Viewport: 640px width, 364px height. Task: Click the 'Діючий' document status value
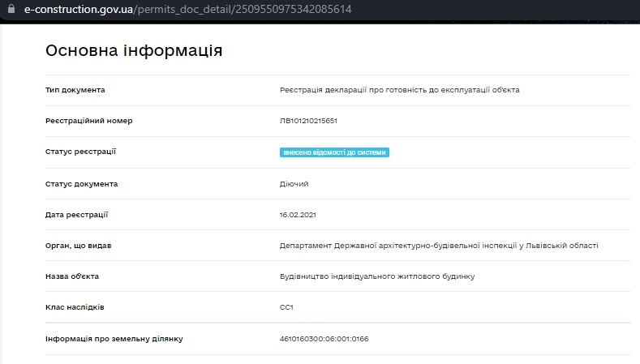tap(294, 184)
